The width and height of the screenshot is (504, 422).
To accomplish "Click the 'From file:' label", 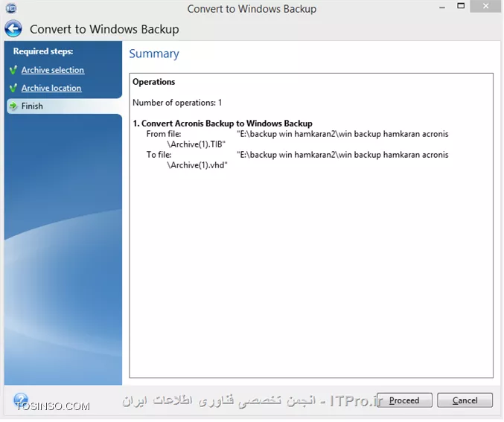I will tap(164, 134).
